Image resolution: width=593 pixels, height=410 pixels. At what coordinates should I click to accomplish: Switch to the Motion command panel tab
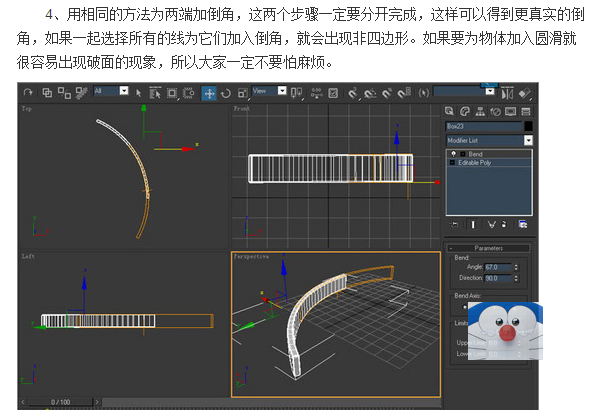point(495,111)
